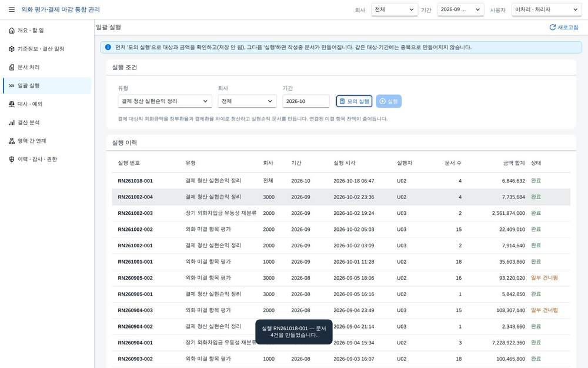Click timestamp 2026-10-18 06:47

[353, 181]
